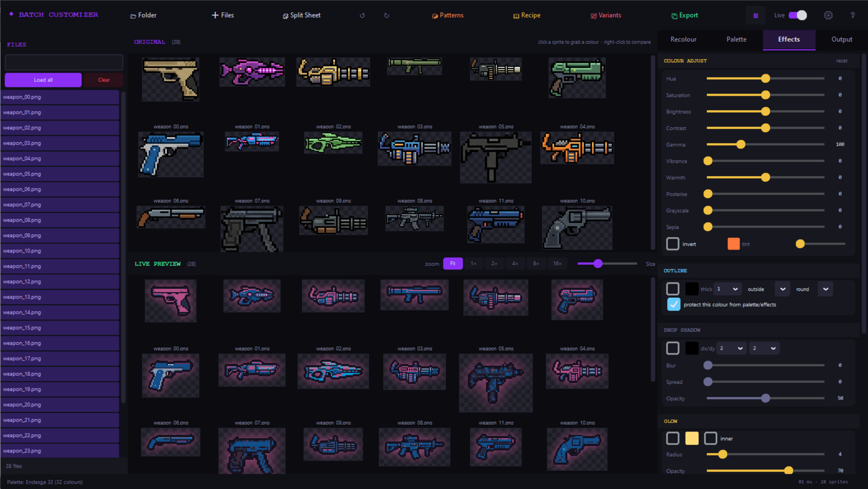Click the Gamma slider
Viewport: 868px width, 489px height.
[x=765, y=144]
